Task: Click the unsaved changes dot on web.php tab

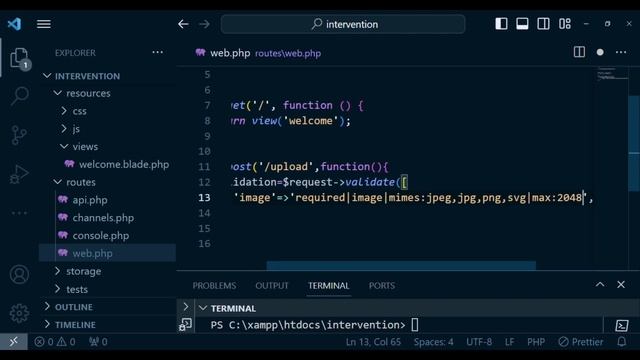Action: (x=600, y=52)
